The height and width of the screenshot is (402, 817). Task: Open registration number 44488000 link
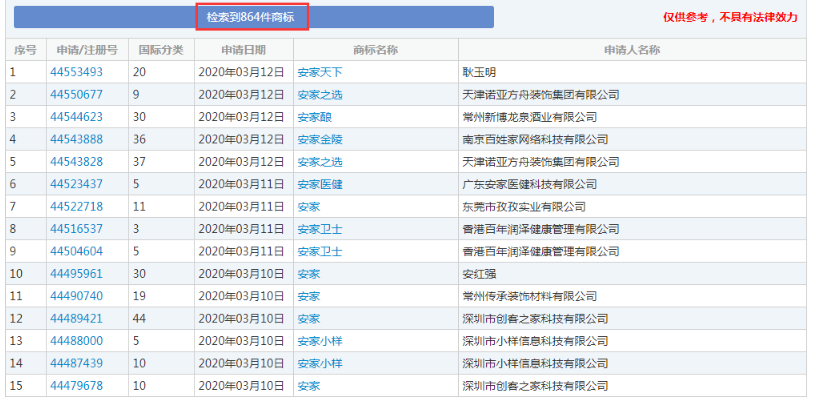[x=77, y=341]
